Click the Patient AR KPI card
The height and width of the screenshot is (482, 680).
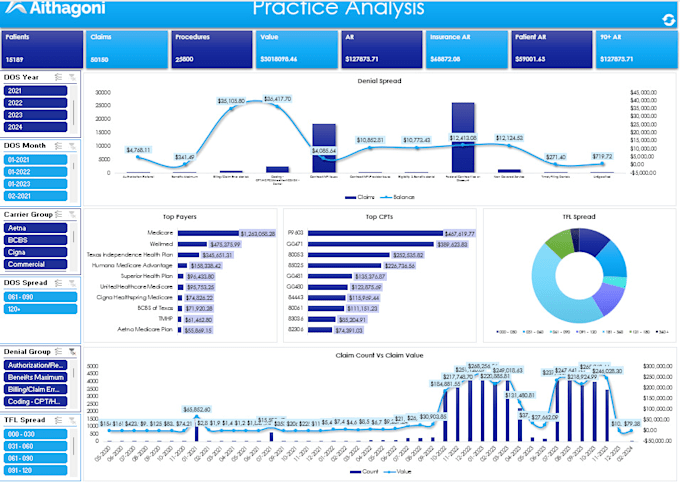tap(552, 49)
